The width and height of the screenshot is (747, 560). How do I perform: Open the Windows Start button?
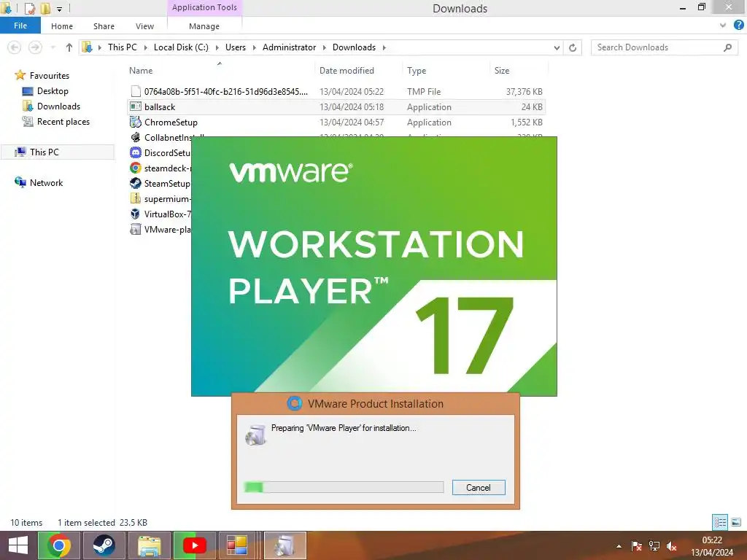click(18, 545)
